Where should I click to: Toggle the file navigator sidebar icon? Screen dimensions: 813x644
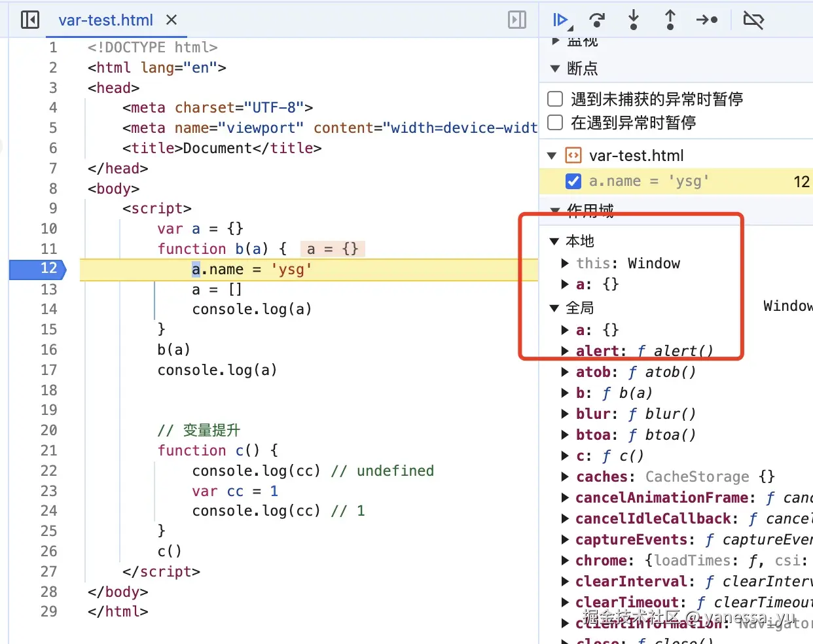point(30,20)
